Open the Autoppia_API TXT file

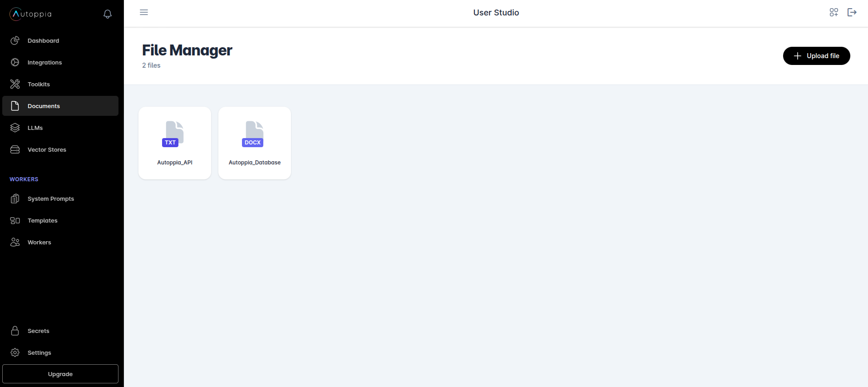pyautogui.click(x=175, y=143)
